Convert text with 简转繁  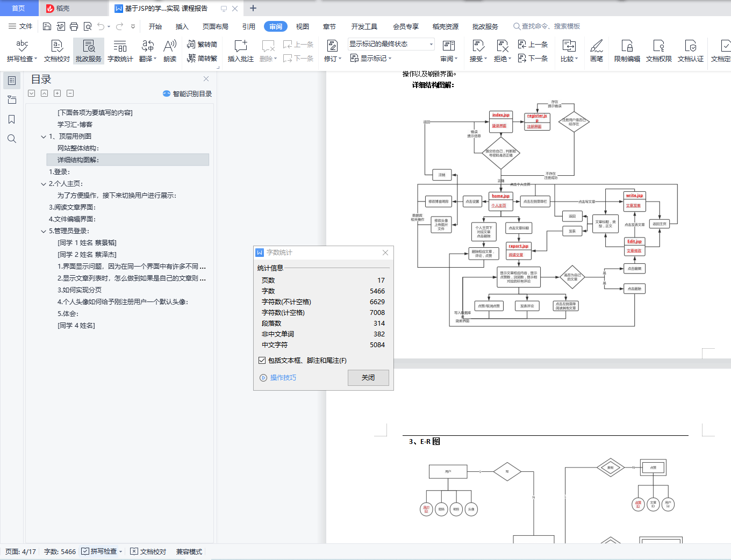pos(202,59)
